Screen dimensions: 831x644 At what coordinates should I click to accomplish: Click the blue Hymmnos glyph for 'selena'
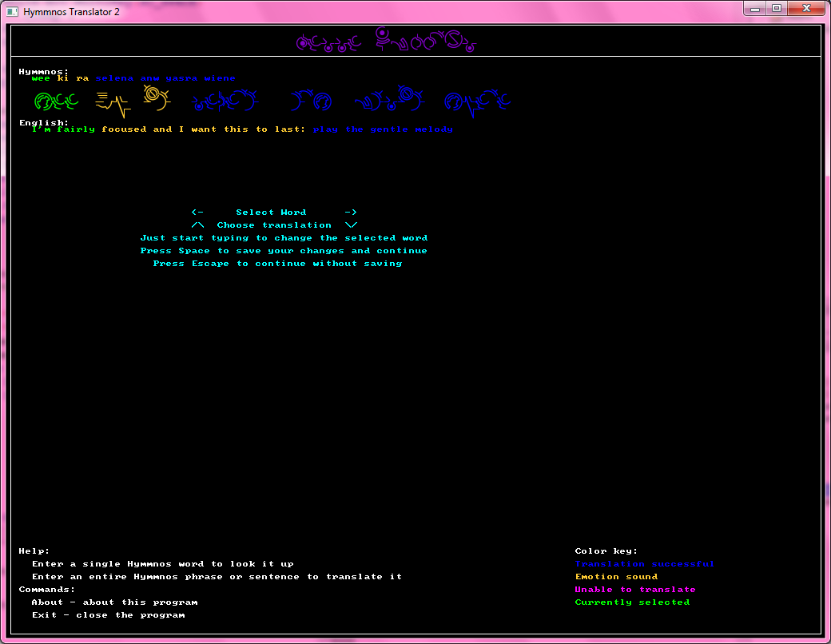[226, 101]
